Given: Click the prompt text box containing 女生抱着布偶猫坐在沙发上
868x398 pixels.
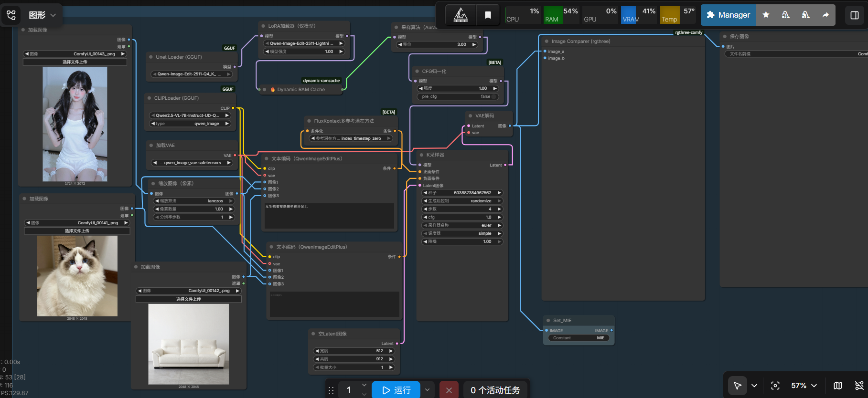Looking at the screenshot, I should coord(329,216).
